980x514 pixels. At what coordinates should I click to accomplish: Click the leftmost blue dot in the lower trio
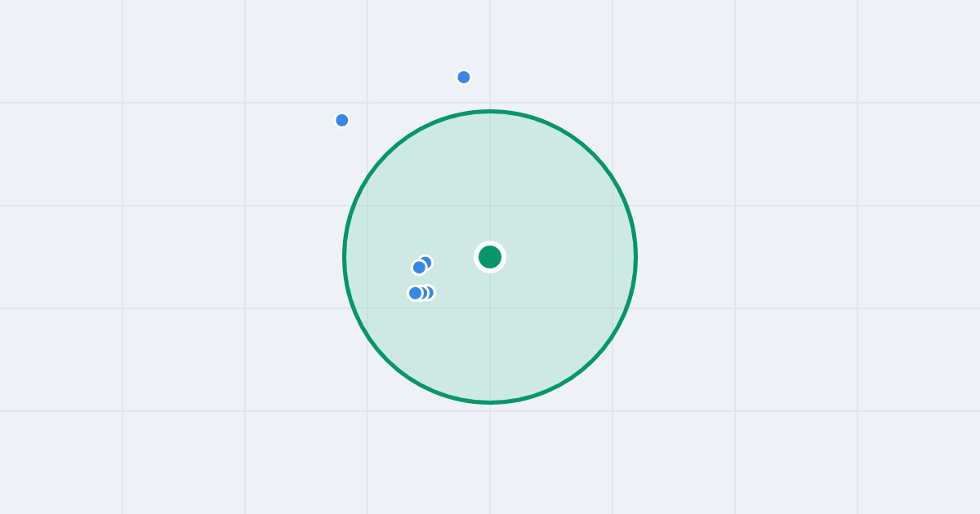[415, 293]
